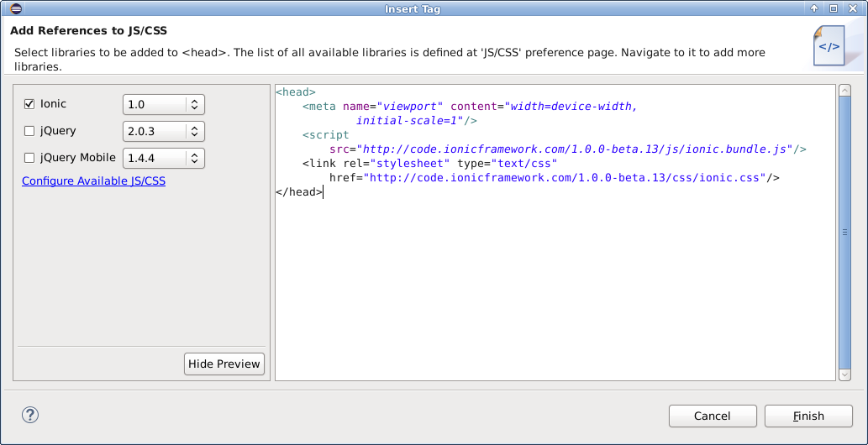Click the ionic.css href URL text
The image size is (868, 445).
pos(568,178)
